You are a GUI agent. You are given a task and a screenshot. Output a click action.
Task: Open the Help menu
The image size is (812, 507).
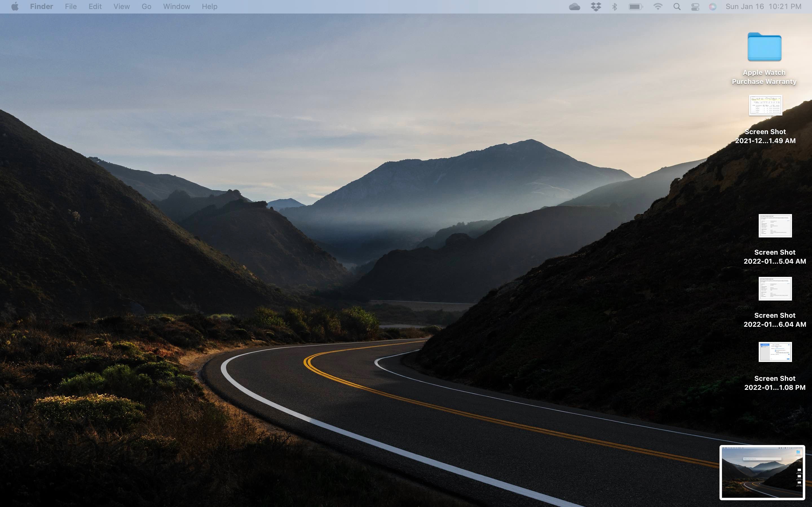point(209,7)
